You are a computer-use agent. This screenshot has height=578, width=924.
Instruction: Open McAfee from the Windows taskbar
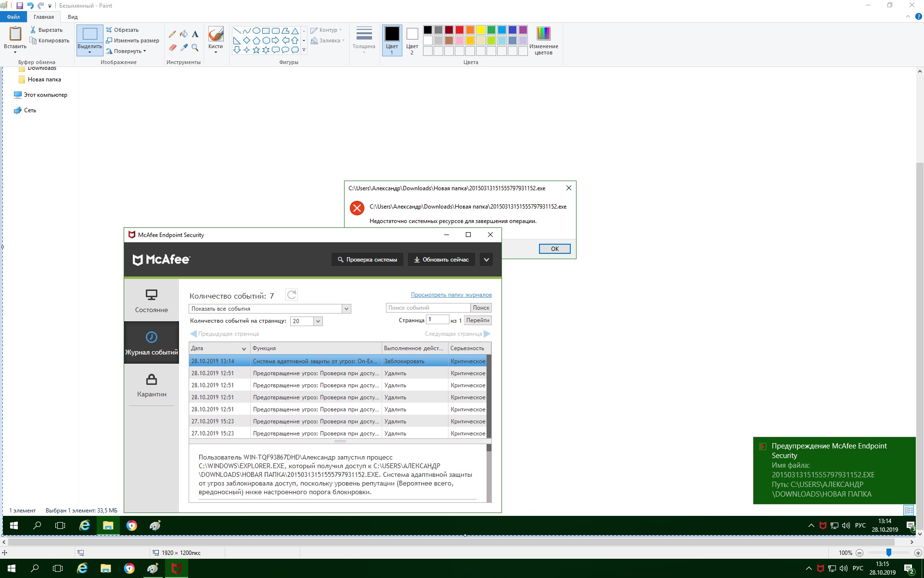point(176,569)
